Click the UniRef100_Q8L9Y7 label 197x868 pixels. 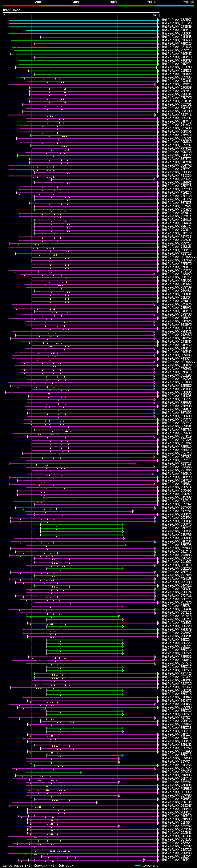[177, 91]
